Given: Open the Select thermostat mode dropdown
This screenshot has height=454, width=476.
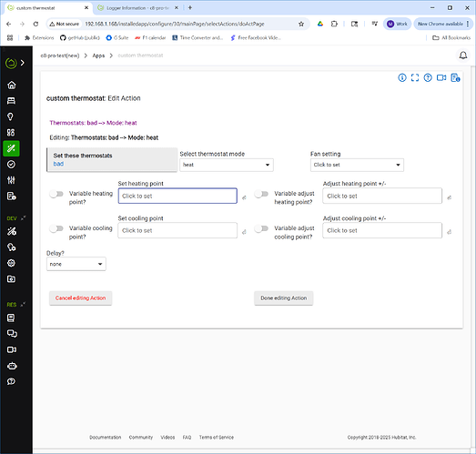Looking at the screenshot, I should tap(227, 165).
